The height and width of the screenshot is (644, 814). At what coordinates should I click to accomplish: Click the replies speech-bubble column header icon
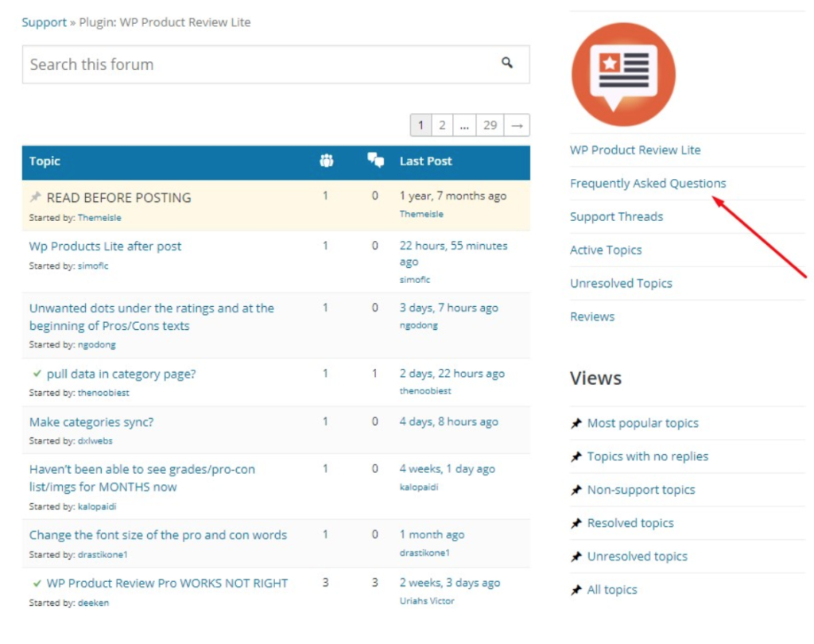pyautogui.click(x=375, y=161)
